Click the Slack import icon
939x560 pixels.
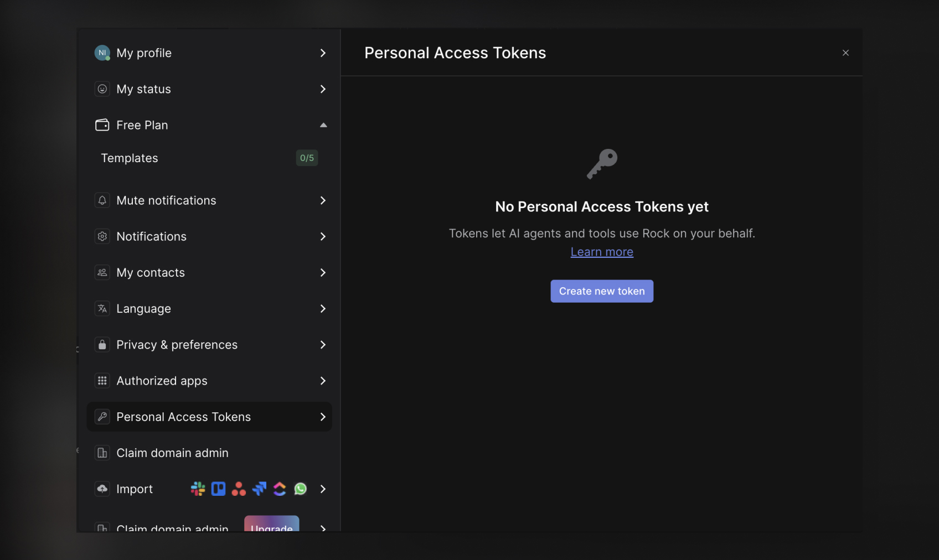coord(198,489)
